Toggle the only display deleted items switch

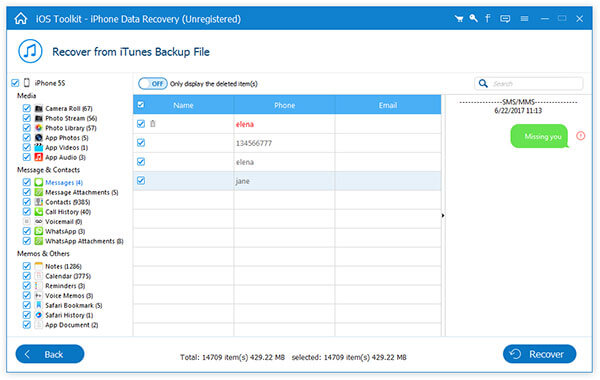153,83
